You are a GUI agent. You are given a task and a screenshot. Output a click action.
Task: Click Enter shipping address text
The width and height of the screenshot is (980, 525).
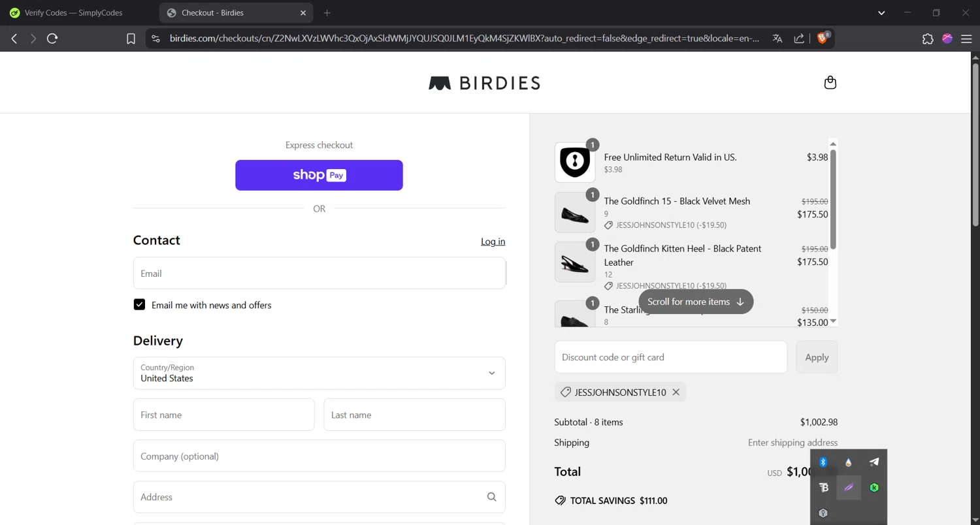pyautogui.click(x=792, y=442)
